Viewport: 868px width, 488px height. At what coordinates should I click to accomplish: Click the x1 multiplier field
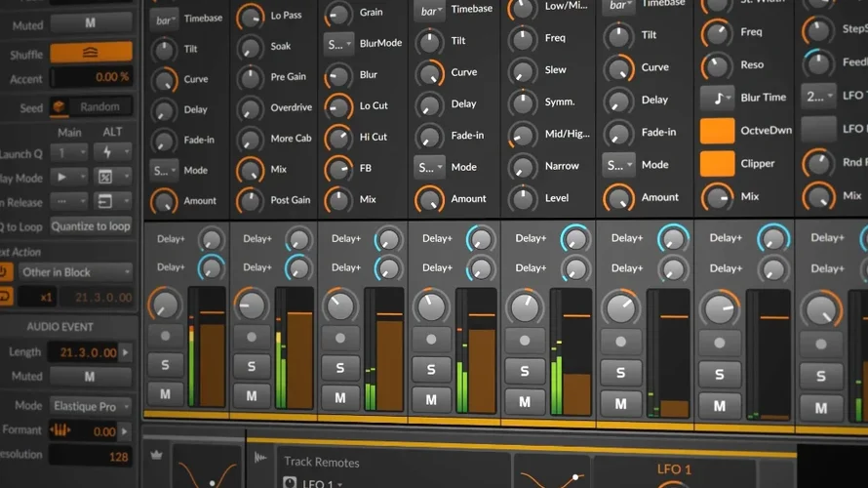(38, 297)
